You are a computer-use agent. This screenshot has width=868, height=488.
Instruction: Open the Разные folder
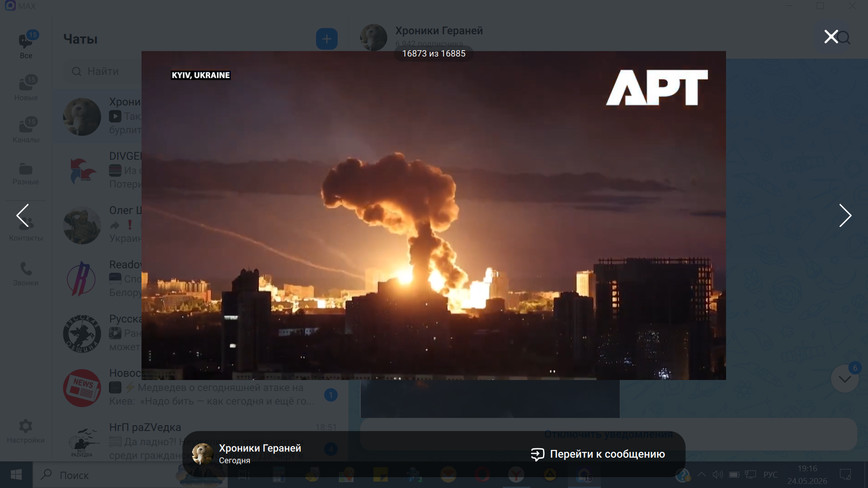tap(26, 174)
